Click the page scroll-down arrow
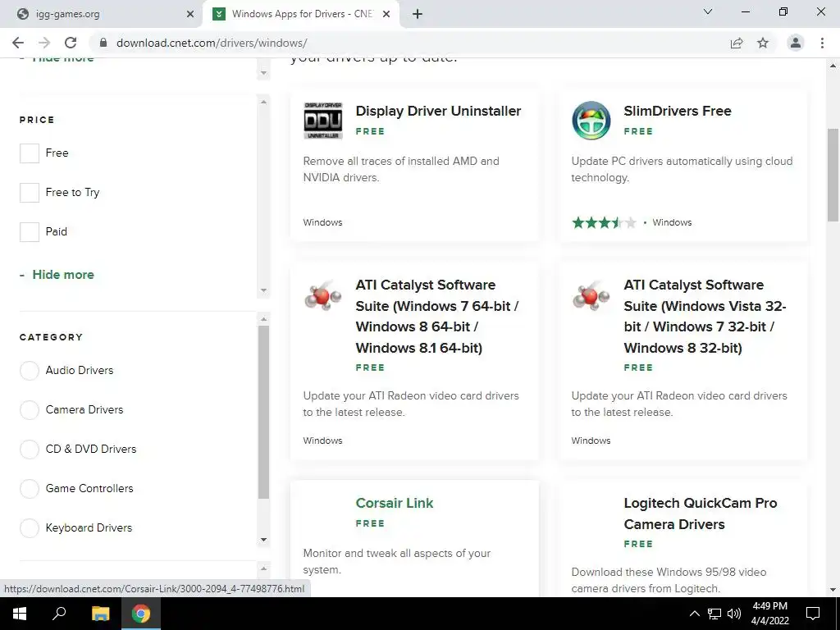 [x=833, y=590]
